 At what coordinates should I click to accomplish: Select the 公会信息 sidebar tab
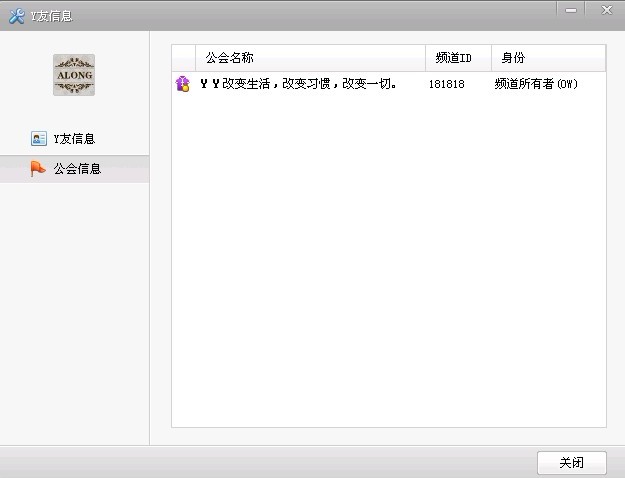click(75, 169)
